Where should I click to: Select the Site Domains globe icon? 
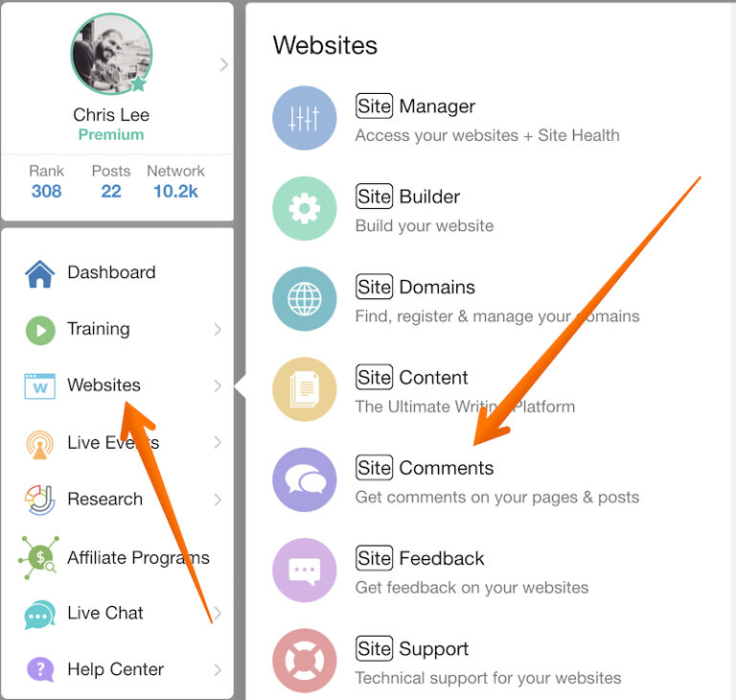304,299
